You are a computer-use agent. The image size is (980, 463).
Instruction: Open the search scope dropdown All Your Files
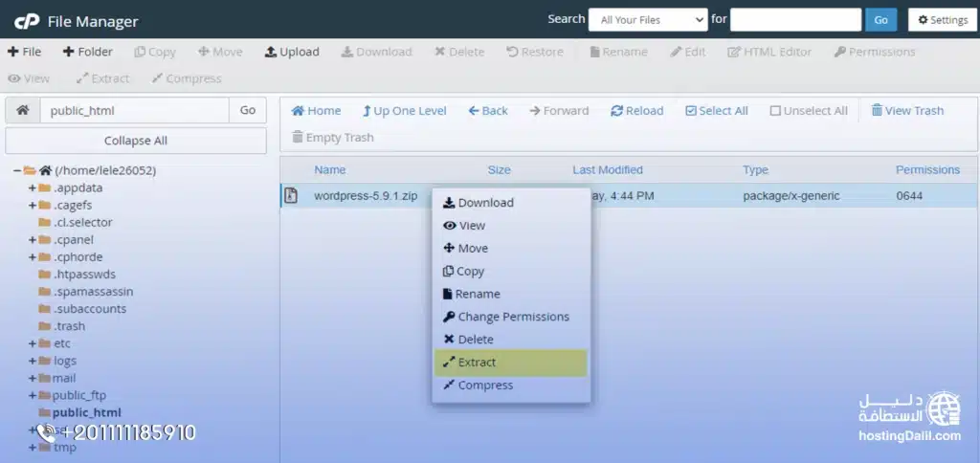(x=648, y=20)
